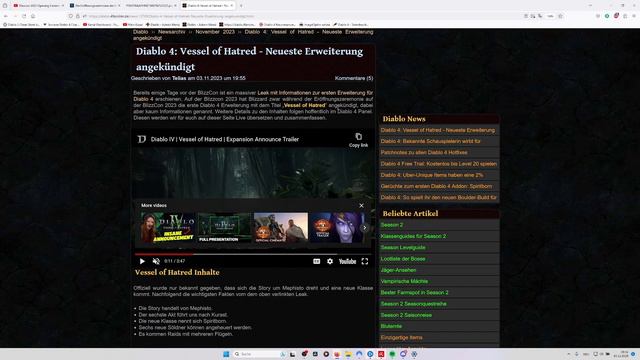Open news 'Diablo 4: Bekannte Schauspielerin wirbt für'
Image resolution: width=640 pixels, height=360 pixels.
point(439,141)
